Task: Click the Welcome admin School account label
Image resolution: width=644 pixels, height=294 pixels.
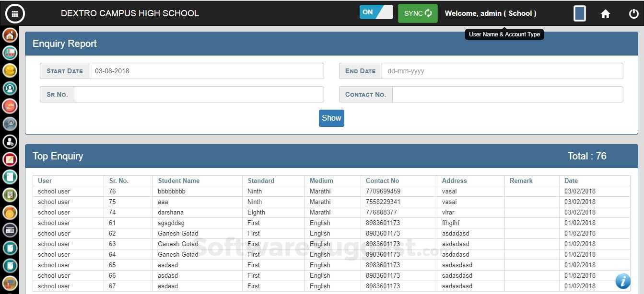Action: click(490, 13)
